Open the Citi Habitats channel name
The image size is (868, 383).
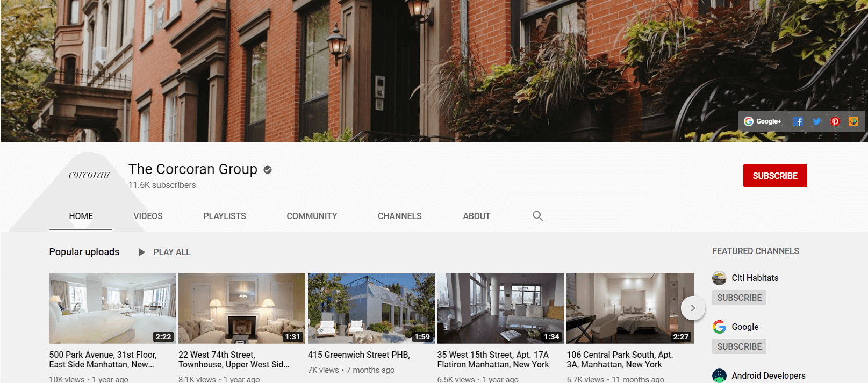pyautogui.click(x=755, y=278)
